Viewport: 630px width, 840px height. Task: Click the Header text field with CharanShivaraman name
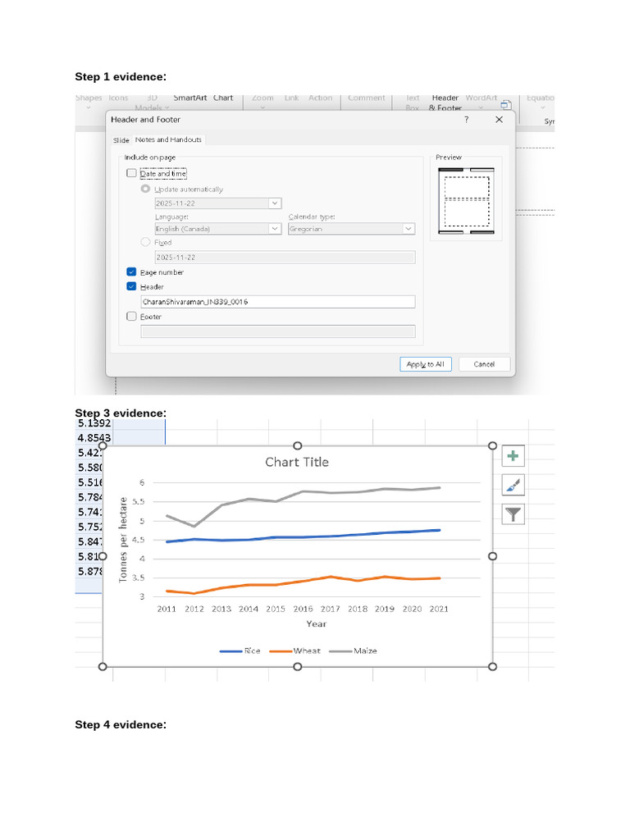[x=277, y=302]
